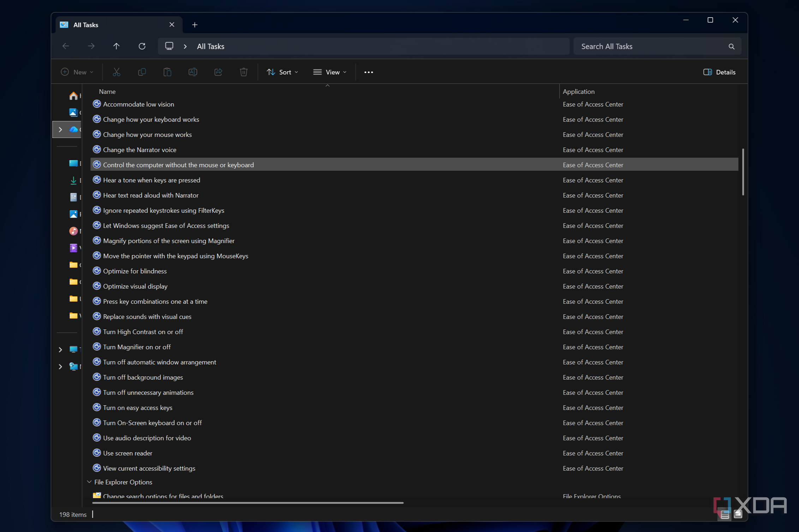Viewport: 799px width, 532px height.
Task: Refresh the All Tasks view
Action: tap(142, 46)
